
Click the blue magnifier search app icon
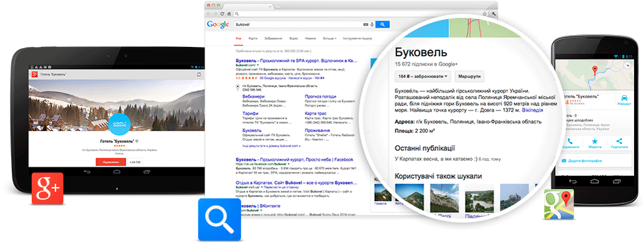[219, 220]
